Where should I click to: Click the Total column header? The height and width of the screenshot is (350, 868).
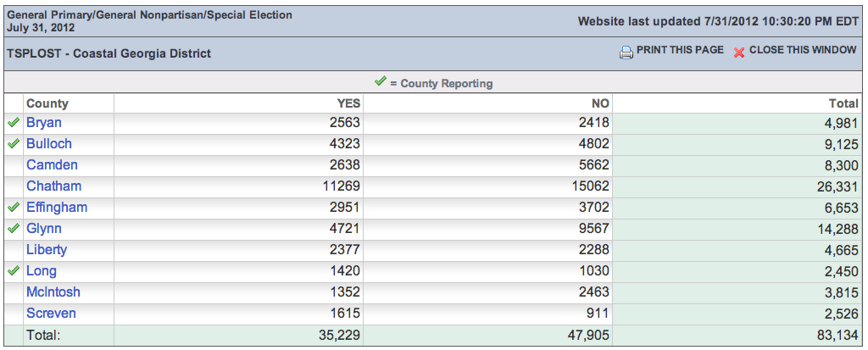(x=843, y=103)
